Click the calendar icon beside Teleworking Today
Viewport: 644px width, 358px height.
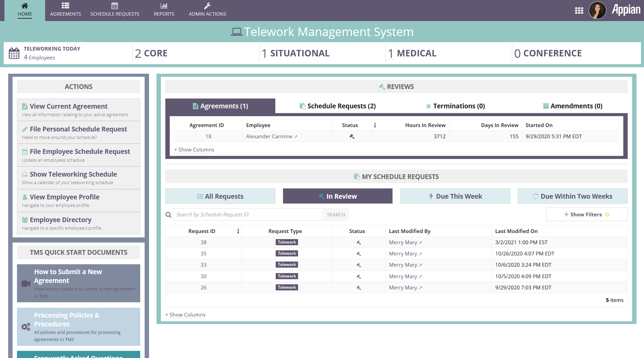tap(14, 53)
